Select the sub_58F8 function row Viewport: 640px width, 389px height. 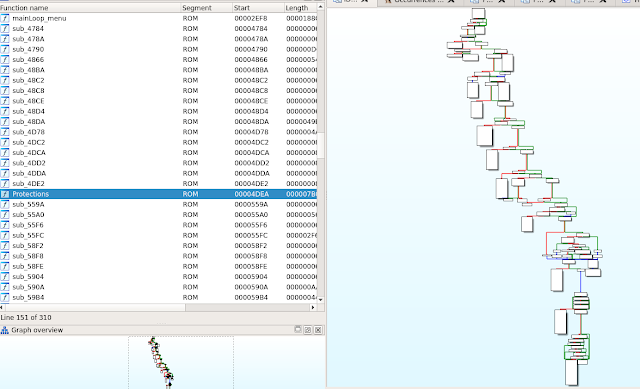point(158,256)
